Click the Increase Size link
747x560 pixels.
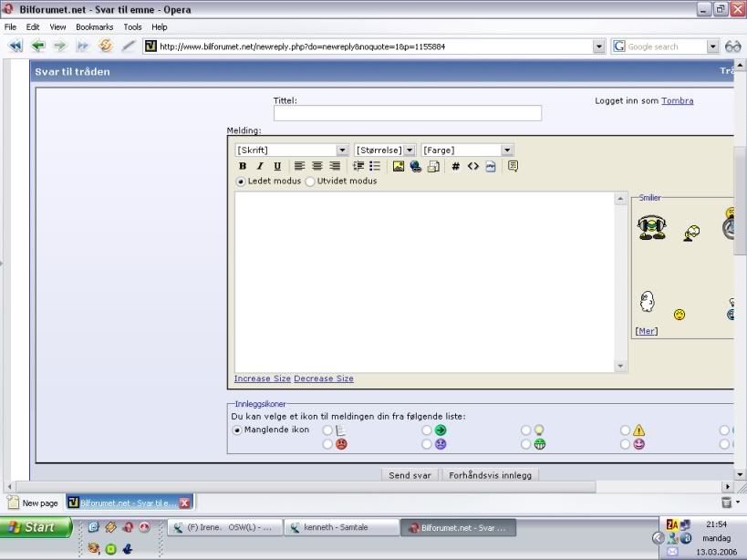[x=262, y=379]
